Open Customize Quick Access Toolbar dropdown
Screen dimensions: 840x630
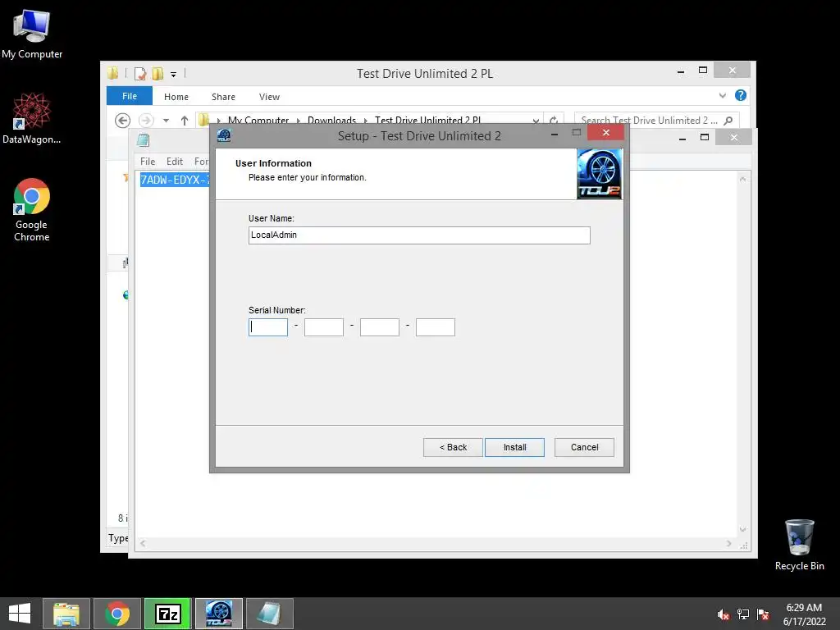[x=174, y=75]
